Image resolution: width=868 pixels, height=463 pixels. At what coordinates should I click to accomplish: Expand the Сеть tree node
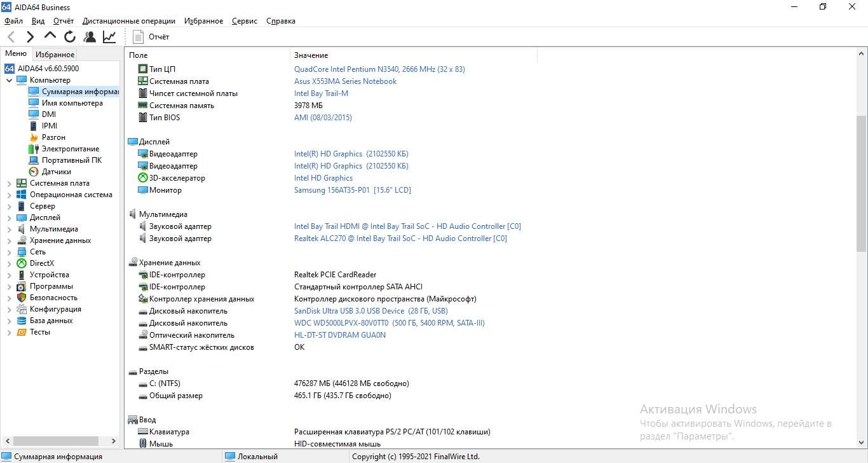click(x=10, y=252)
